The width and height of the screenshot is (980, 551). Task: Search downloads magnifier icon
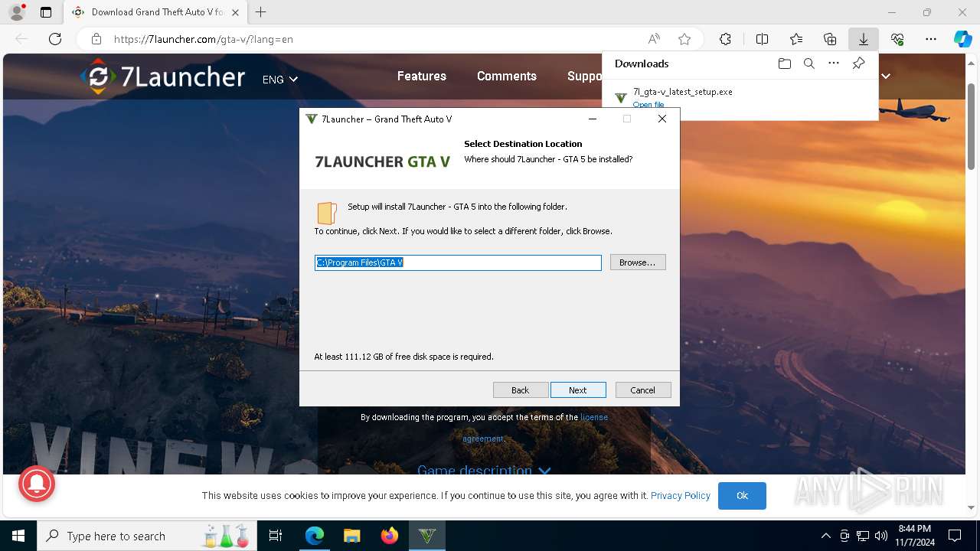point(808,64)
